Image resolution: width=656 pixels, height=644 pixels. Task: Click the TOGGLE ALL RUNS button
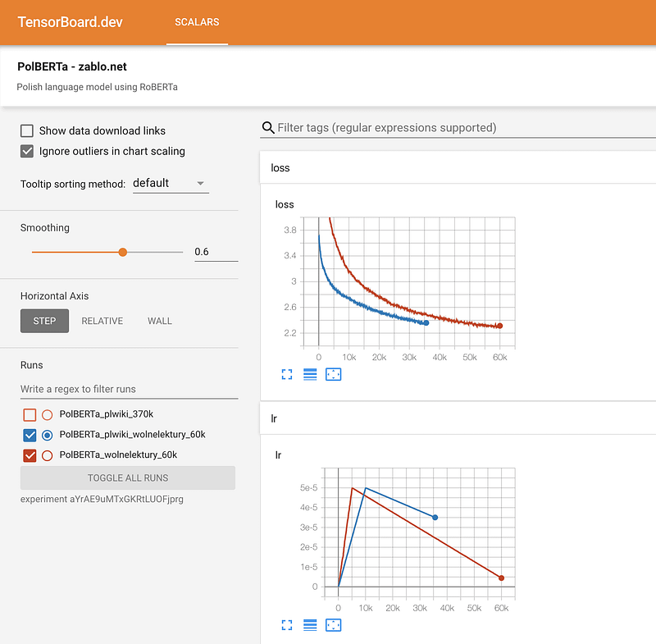[x=128, y=478]
